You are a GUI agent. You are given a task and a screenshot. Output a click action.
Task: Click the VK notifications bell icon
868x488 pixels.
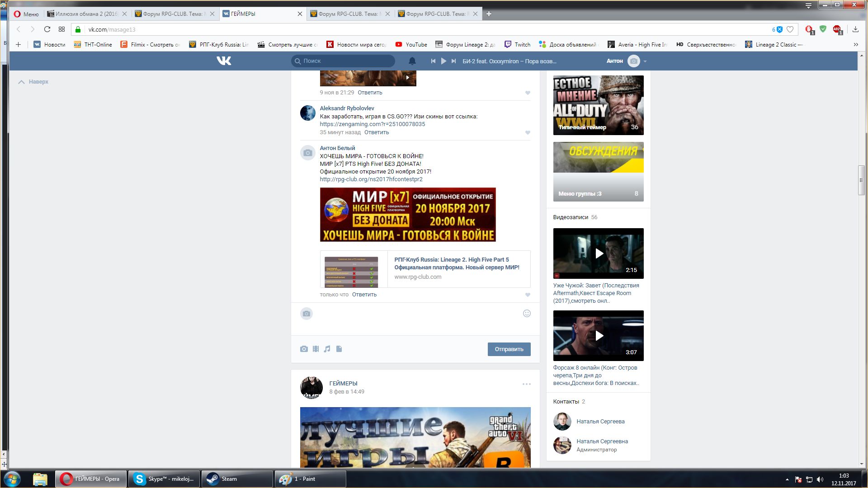click(412, 61)
